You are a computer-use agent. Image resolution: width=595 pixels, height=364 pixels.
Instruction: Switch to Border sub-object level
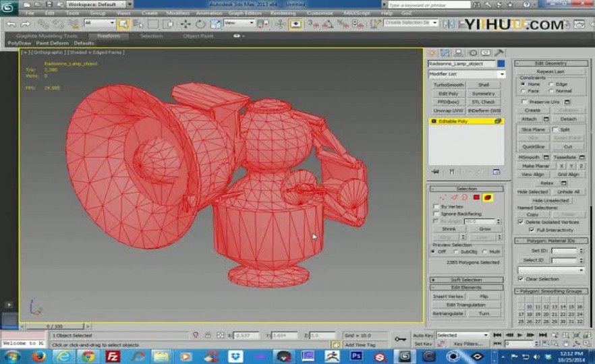click(465, 197)
